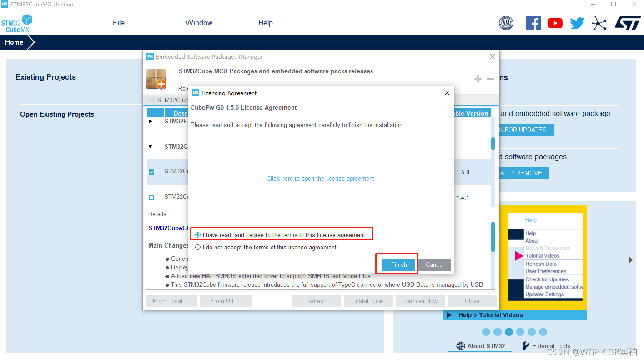Open the Twitter bird icon link

[x=577, y=23]
